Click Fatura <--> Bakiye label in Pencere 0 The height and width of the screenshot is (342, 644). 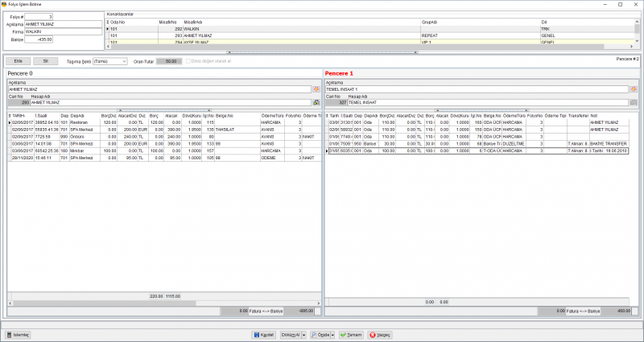(266, 311)
